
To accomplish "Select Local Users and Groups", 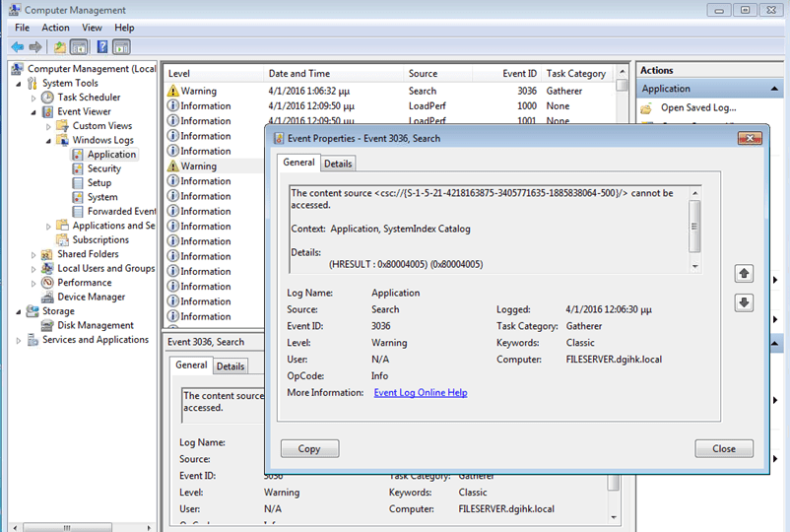I will [105, 269].
